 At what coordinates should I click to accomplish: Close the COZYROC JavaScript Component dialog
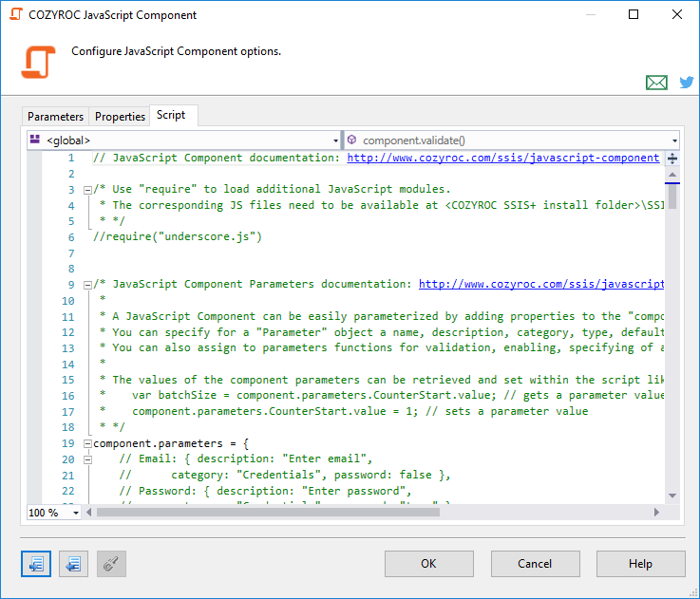677,14
